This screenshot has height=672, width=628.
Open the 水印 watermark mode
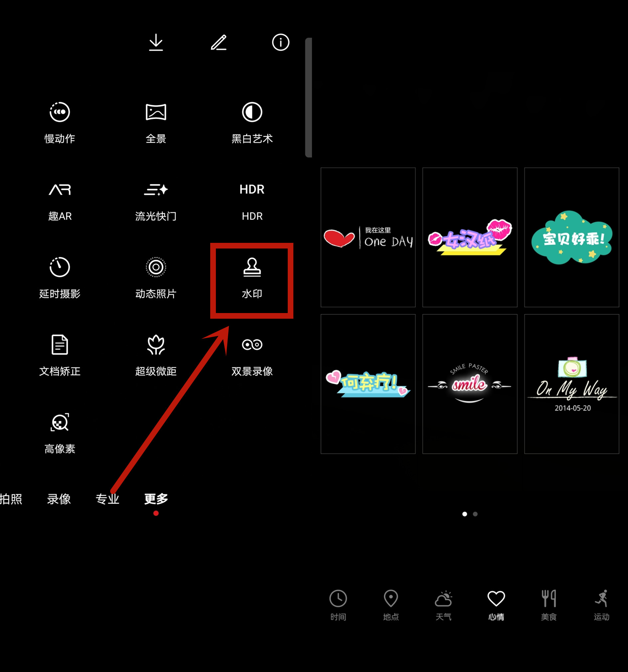pos(252,278)
